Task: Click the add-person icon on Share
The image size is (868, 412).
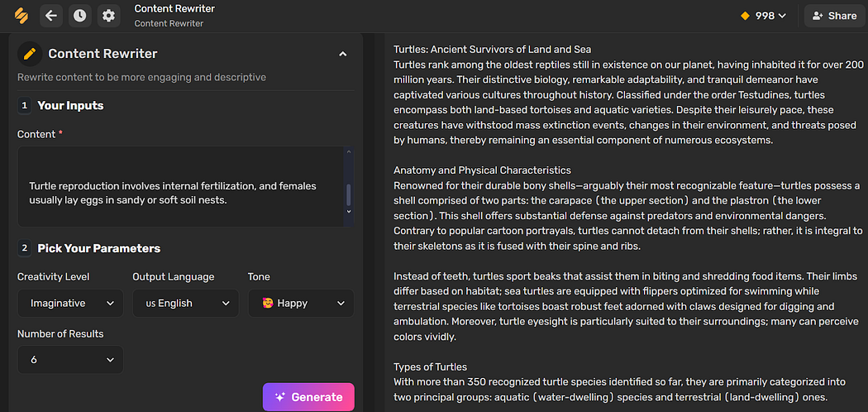Action: click(817, 16)
